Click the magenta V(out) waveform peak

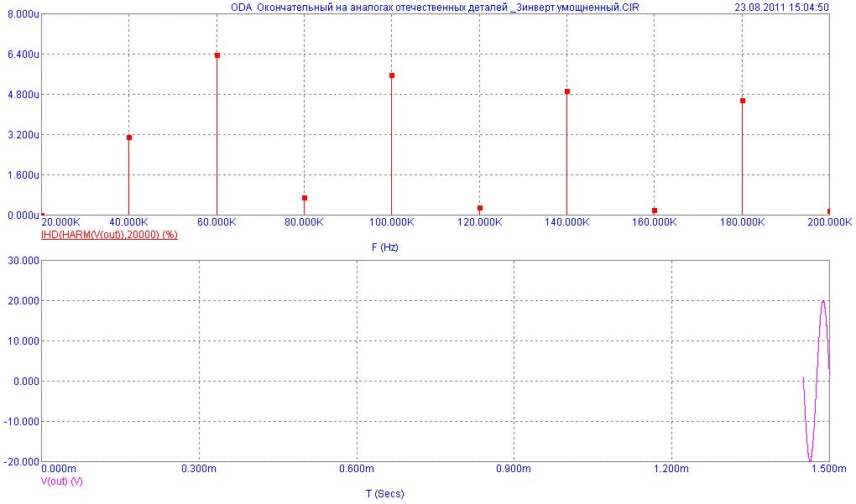[x=823, y=302]
